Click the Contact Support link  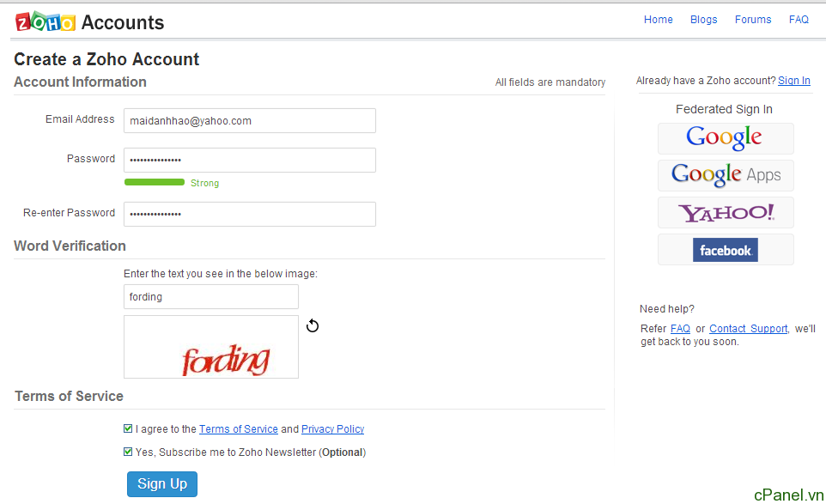749,329
